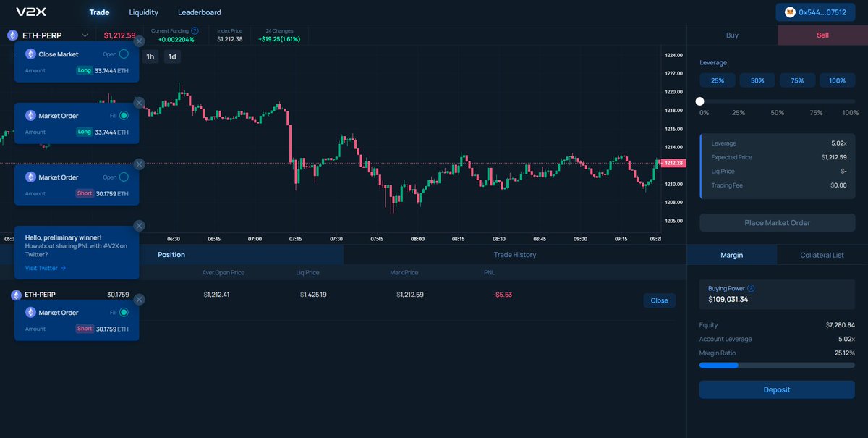
Task: Click the Short tag in bottom Market Order card
Action: pos(85,329)
